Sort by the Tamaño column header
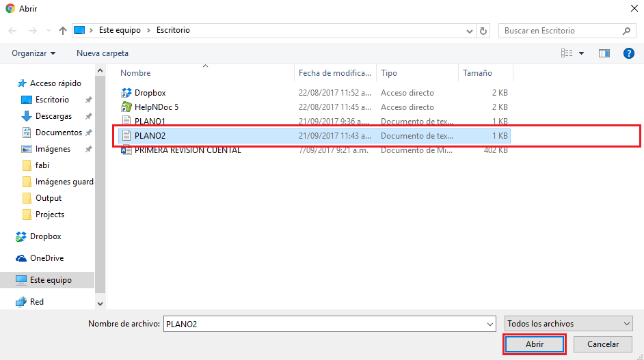Screen dimensions: 644x360 (x=477, y=73)
